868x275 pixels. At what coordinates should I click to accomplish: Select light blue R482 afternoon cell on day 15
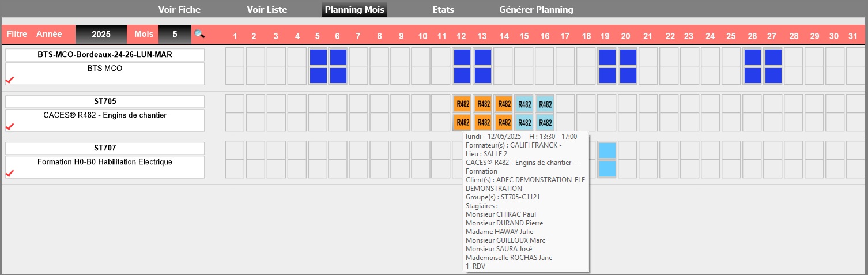(x=524, y=122)
